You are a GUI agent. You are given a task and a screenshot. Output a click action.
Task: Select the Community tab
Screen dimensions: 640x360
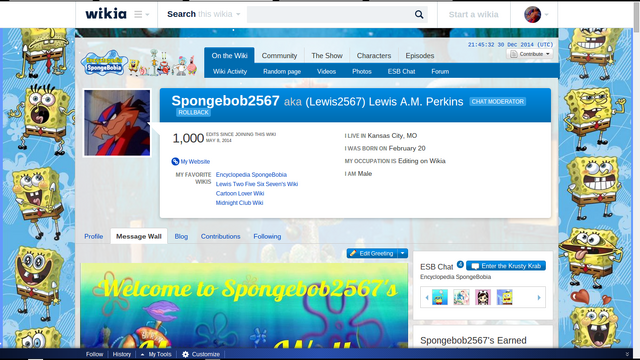coord(279,56)
